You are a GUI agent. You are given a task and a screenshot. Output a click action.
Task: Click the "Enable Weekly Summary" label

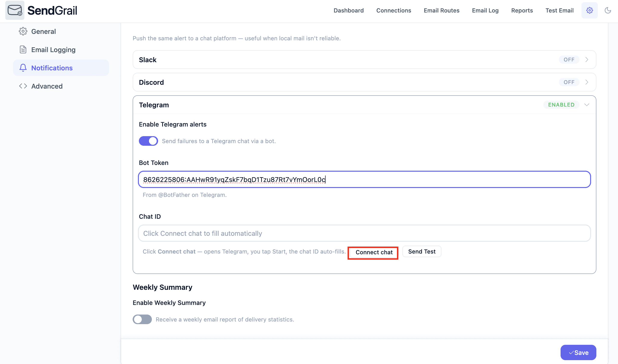[x=169, y=303]
